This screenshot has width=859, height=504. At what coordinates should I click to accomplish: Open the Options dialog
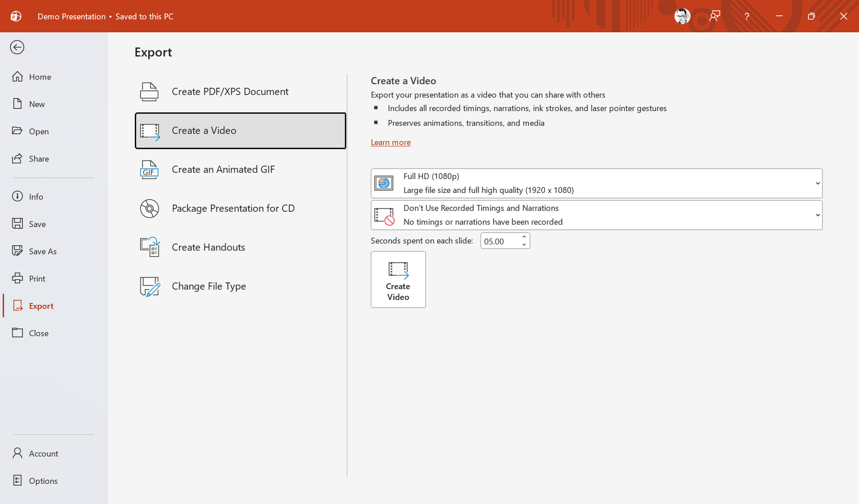[43, 480]
